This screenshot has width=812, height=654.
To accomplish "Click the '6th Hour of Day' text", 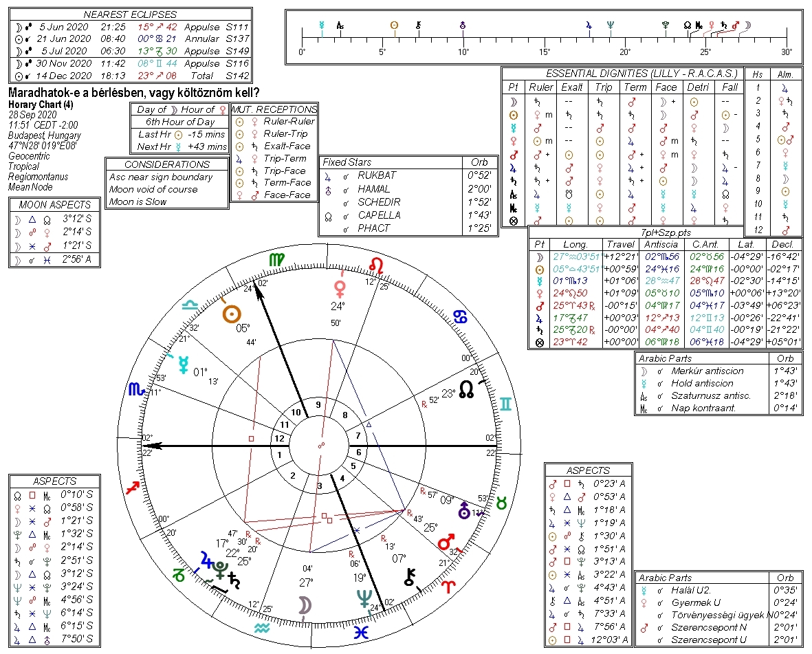I will coord(179,122).
